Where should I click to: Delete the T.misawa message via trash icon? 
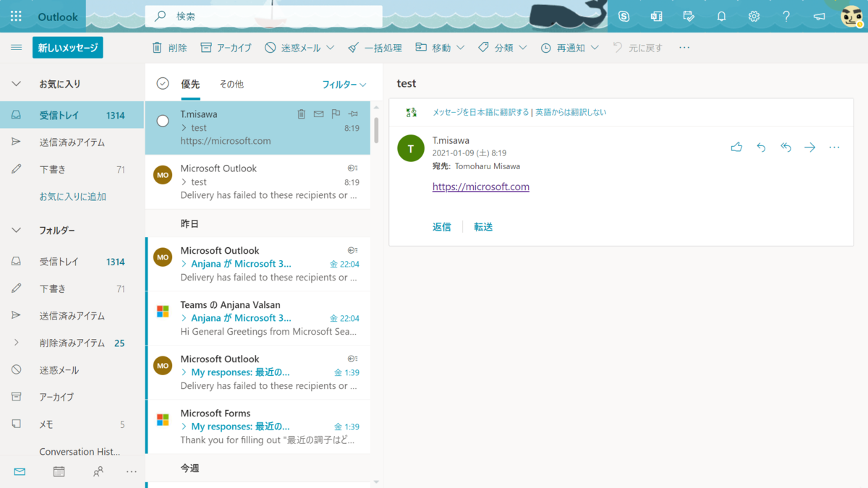pyautogui.click(x=302, y=114)
